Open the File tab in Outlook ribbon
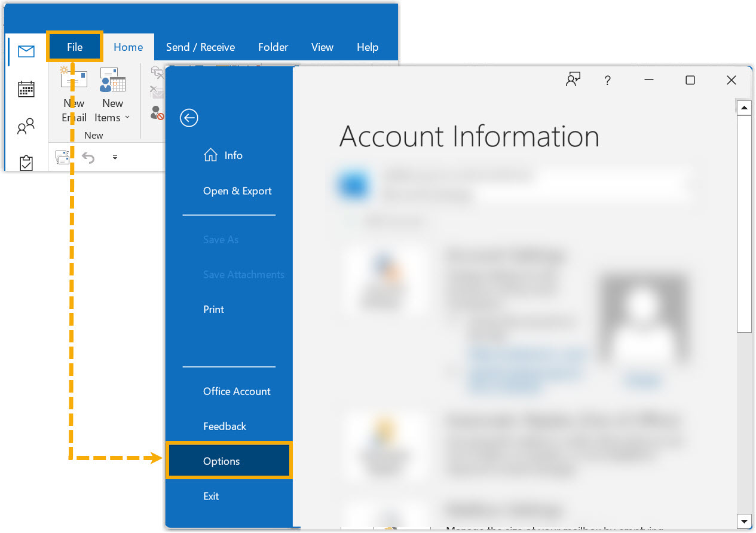The image size is (756, 533). tap(75, 47)
